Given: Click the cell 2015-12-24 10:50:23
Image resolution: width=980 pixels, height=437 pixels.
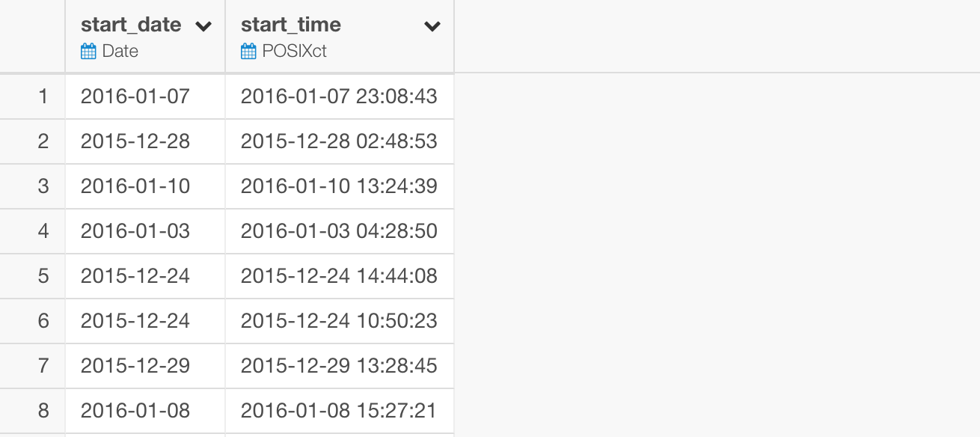Looking at the screenshot, I should [340, 321].
